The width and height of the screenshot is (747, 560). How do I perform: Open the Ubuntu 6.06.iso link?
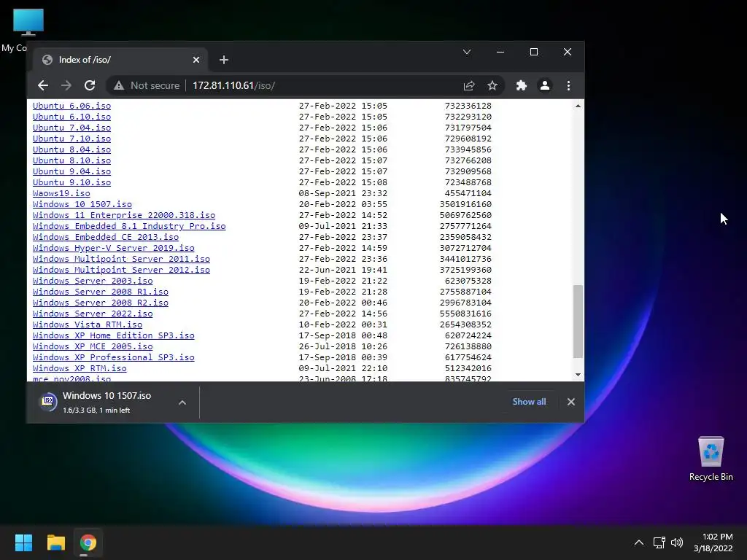point(71,106)
